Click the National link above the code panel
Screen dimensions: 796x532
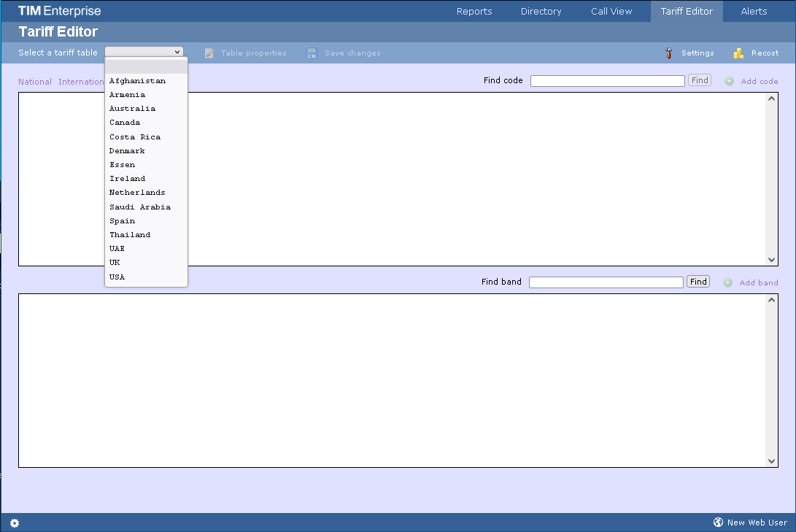coord(34,81)
